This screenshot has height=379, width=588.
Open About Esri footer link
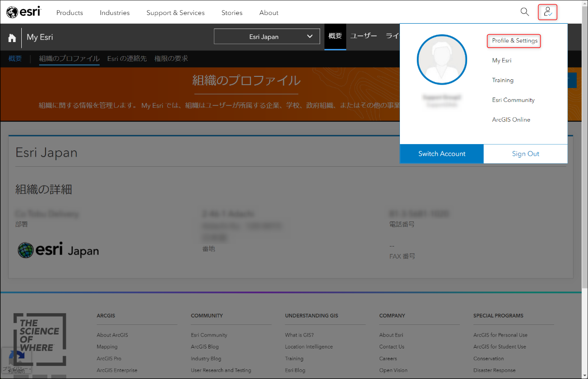391,335
